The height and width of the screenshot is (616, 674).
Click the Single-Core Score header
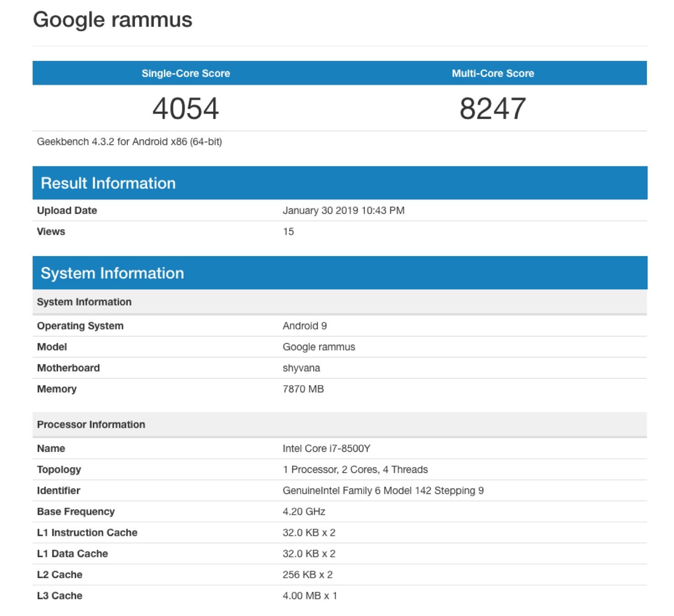[185, 73]
